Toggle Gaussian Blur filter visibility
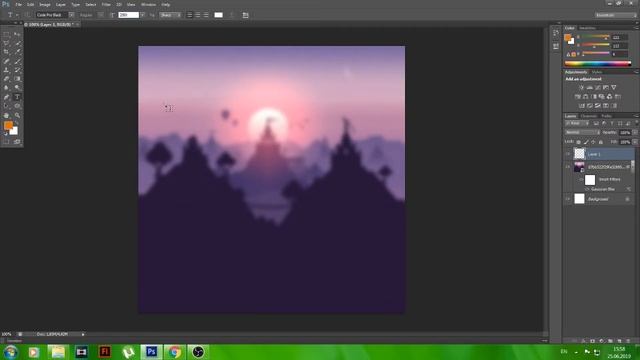640x360 pixels. tap(587, 189)
